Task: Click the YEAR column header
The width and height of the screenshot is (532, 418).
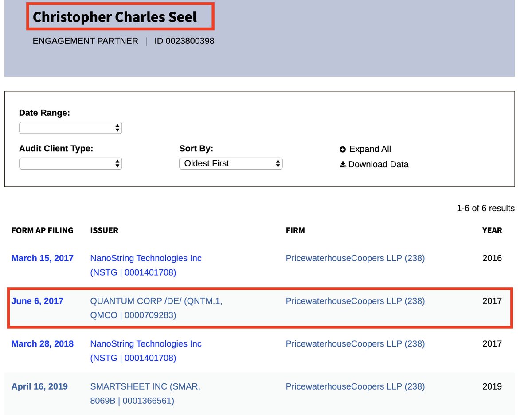Action: 492,230
